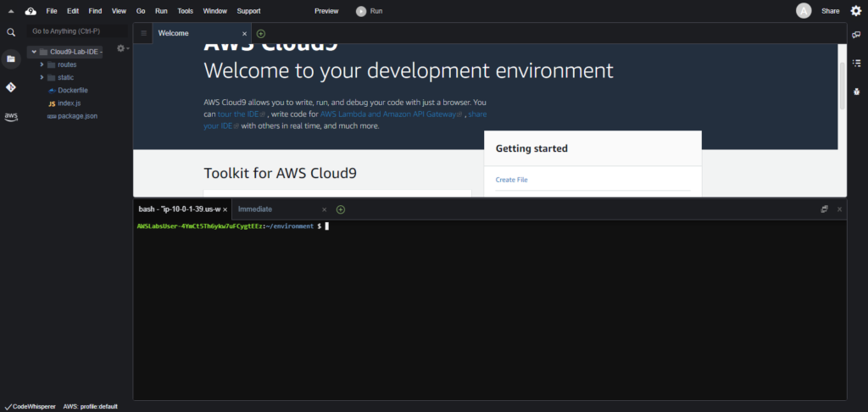The image size is (868, 412).
Task: Click CodeWhisperer in the status bar
Action: coord(30,406)
